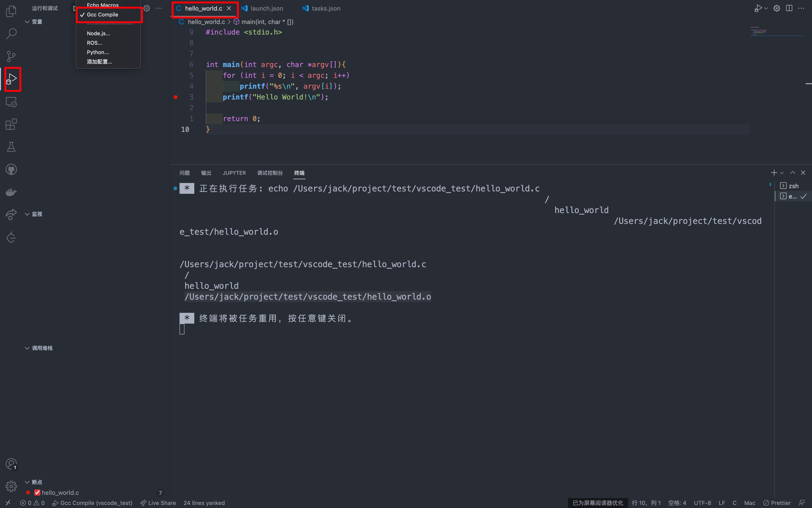Image resolution: width=812 pixels, height=508 pixels.
Task: Open the Manage gear in activity bar
Action: click(x=11, y=486)
